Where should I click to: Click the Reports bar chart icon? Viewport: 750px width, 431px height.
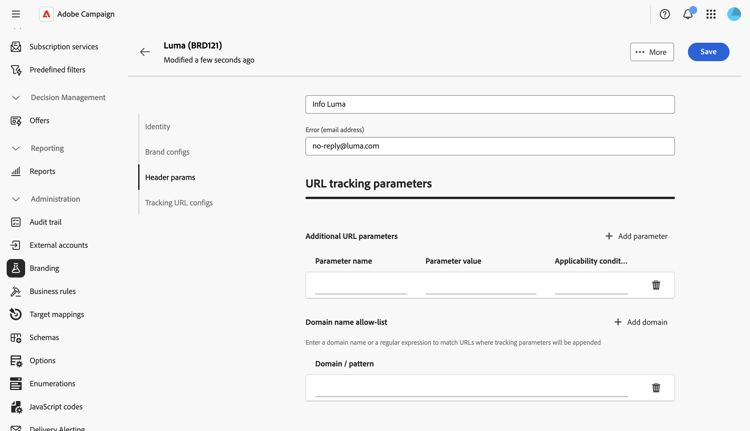pyautogui.click(x=16, y=171)
